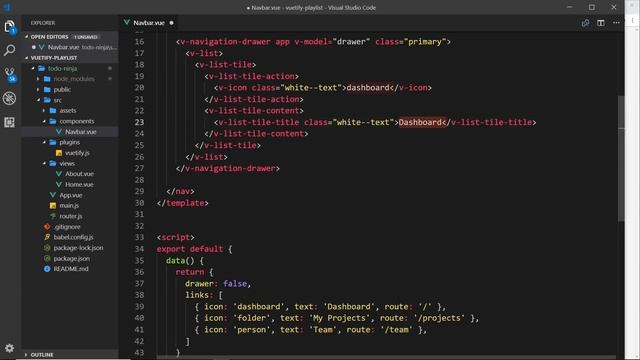Image resolution: width=640 pixels, height=360 pixels.
Task: Click the router.js file icon
Action: (x=53, y=216)
